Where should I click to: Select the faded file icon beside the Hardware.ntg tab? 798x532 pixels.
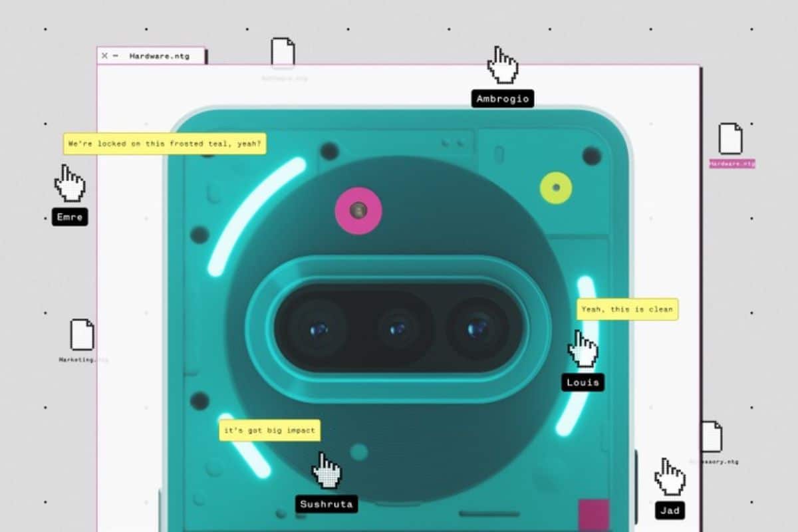(x=283, y=53)
